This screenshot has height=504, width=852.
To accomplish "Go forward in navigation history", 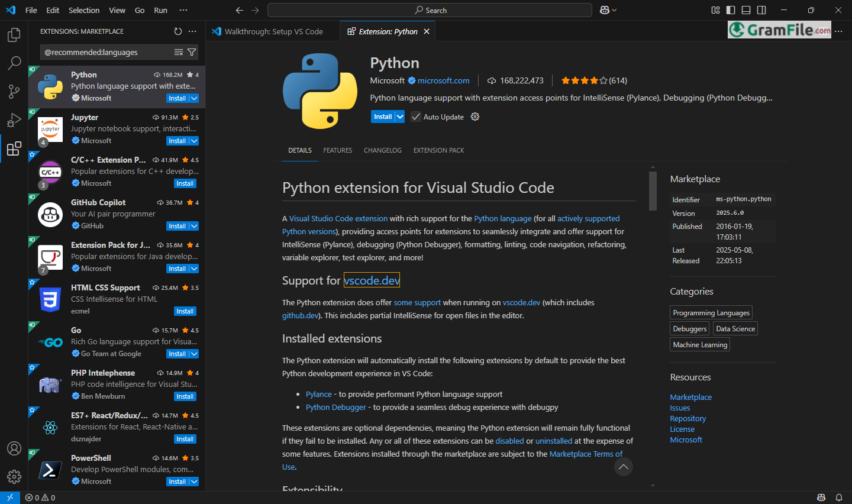I will [x=255, y=10].
